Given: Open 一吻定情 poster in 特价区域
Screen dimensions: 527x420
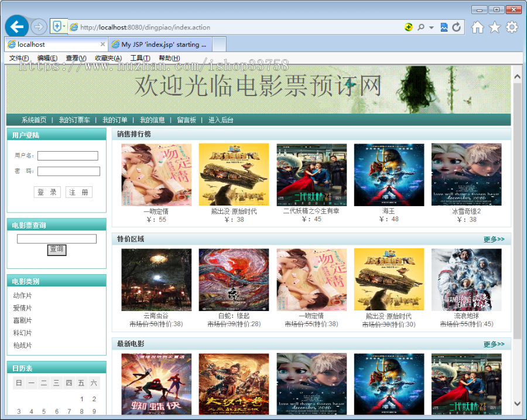Looking at the screenshot, I should click(312, 280).
